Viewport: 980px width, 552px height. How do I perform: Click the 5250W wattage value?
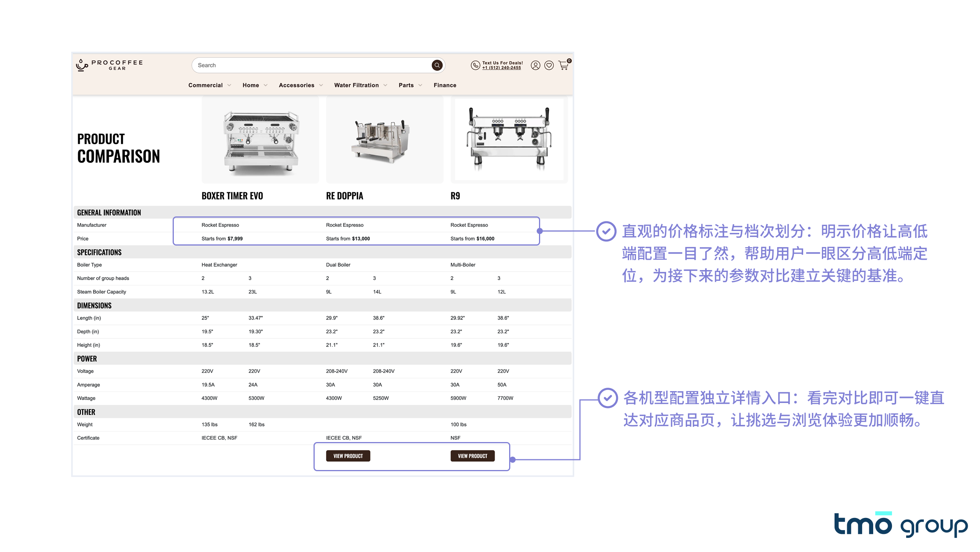[x=381, y=398]
